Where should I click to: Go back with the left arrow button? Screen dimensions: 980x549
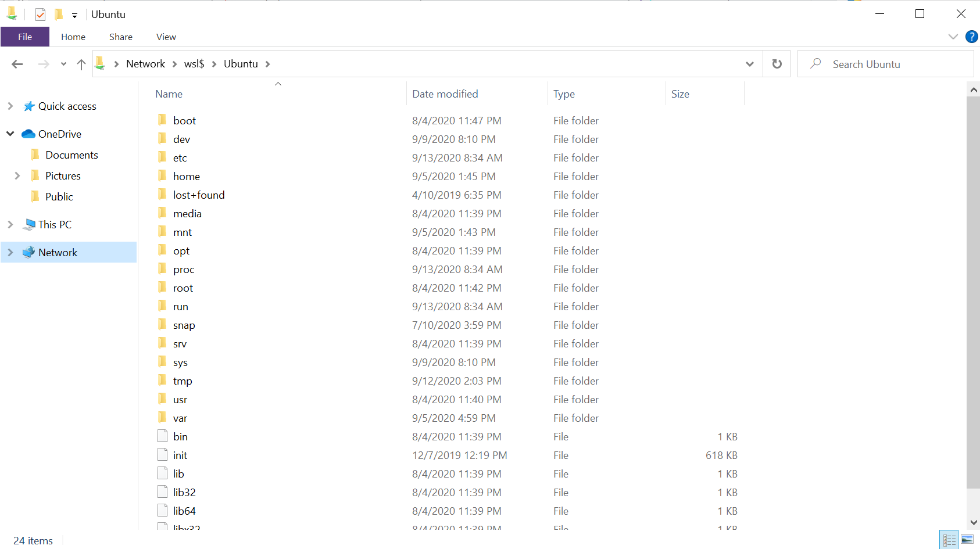click(x=17, y=64)
